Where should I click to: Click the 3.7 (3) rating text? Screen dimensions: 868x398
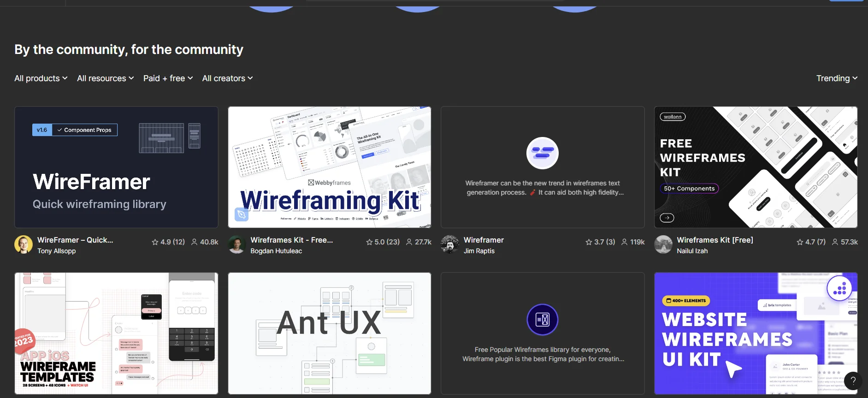click(x=604, y=242)
